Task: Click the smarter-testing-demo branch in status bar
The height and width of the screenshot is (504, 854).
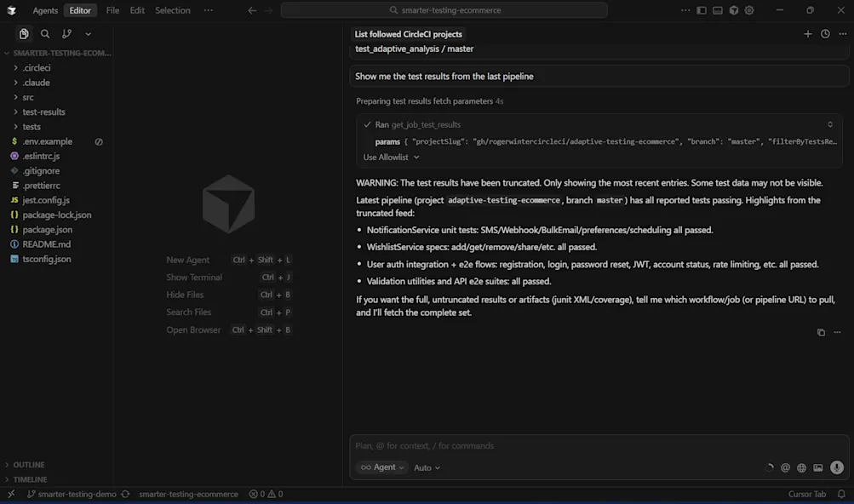Action: pyautogui.click(x=72, y=494)
